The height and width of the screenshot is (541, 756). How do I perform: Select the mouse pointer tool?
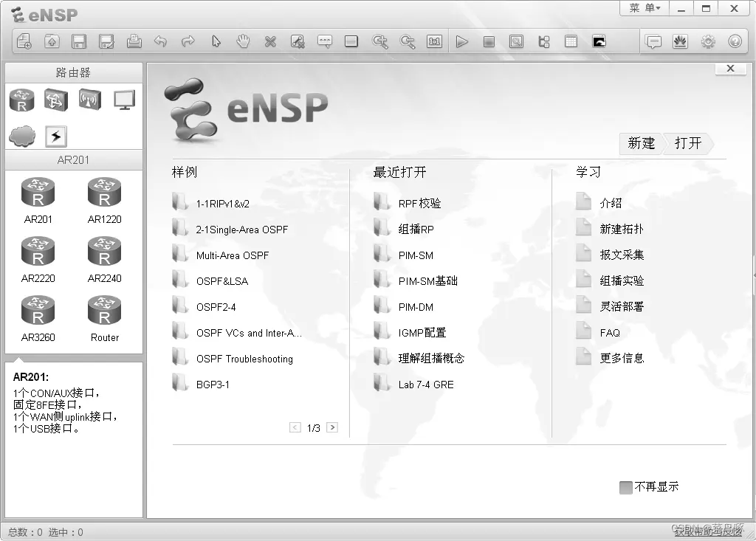coord(216,41)
